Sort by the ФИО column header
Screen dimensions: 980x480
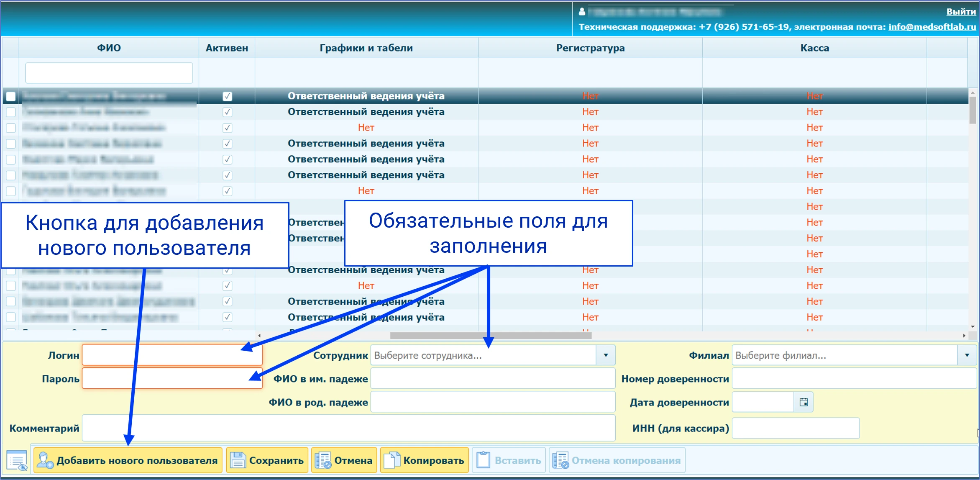tap(109, 48)
